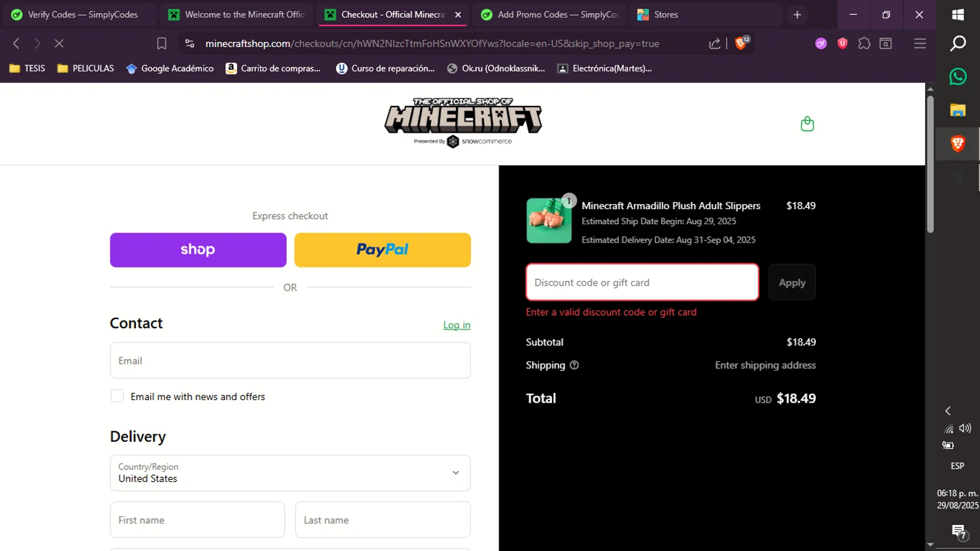Open the notifications action center icon
Viewport: 980px width, 551px height.
958,531
